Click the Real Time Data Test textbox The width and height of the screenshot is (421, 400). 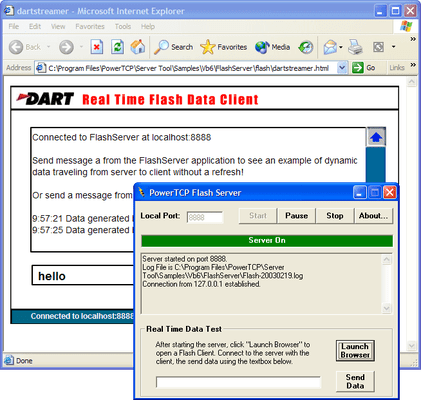(x=238, y=382)
